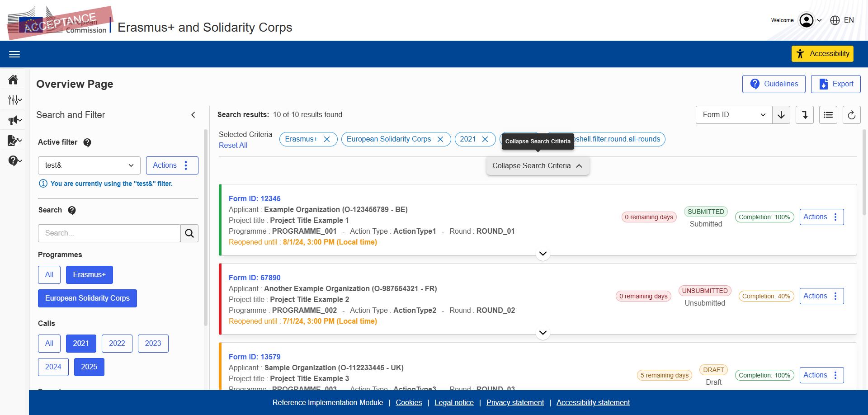The image size is (868, 415).
Task: Open Form ID: 12345 link
Action: [x=255, y=199]
